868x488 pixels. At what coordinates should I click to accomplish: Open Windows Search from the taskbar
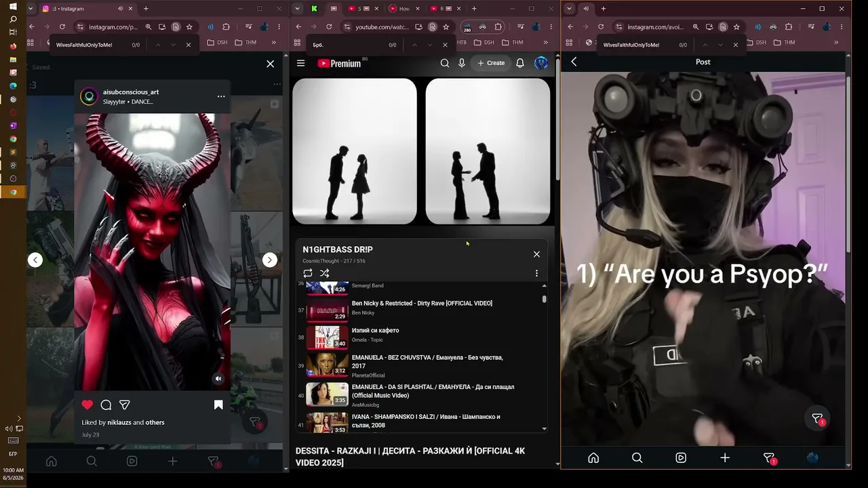click(13, 19)
